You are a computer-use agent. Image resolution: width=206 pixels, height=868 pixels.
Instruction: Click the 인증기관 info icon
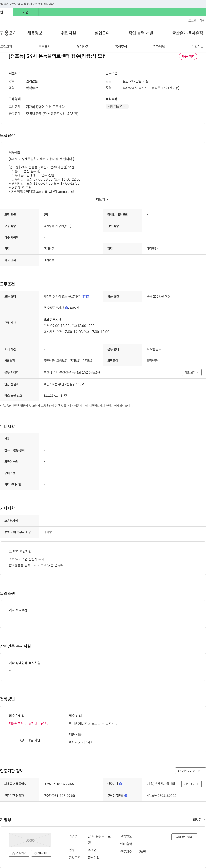(x=121, y=784)
